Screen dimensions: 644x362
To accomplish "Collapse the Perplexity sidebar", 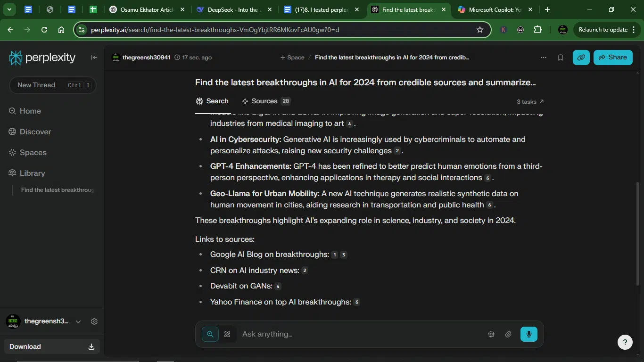I will [x=94, y=58].
